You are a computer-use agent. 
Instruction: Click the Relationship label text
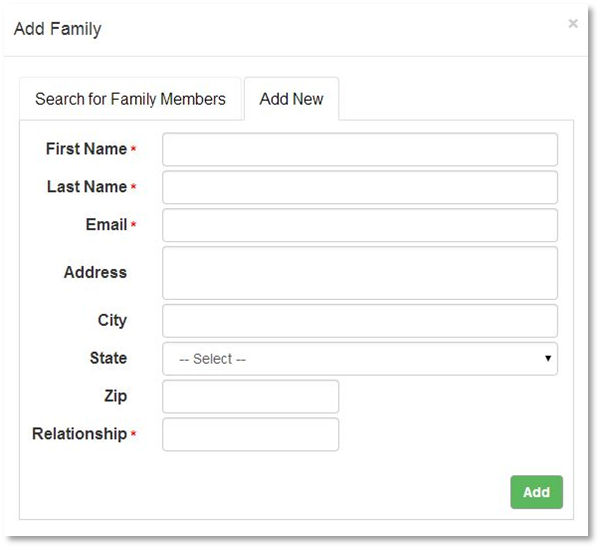click(x=79, y=434)
